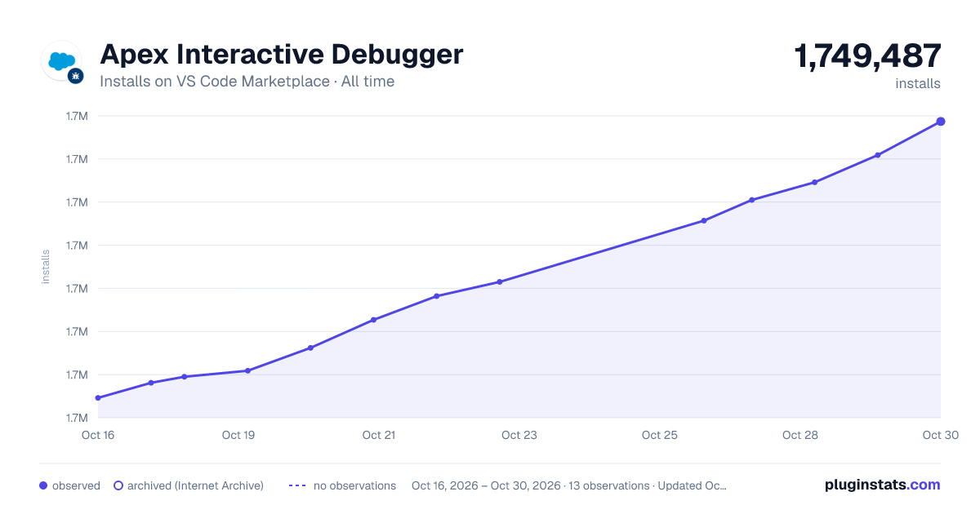Click the "observed" legend label
The image size is (980, 514).
coord(76,485)
